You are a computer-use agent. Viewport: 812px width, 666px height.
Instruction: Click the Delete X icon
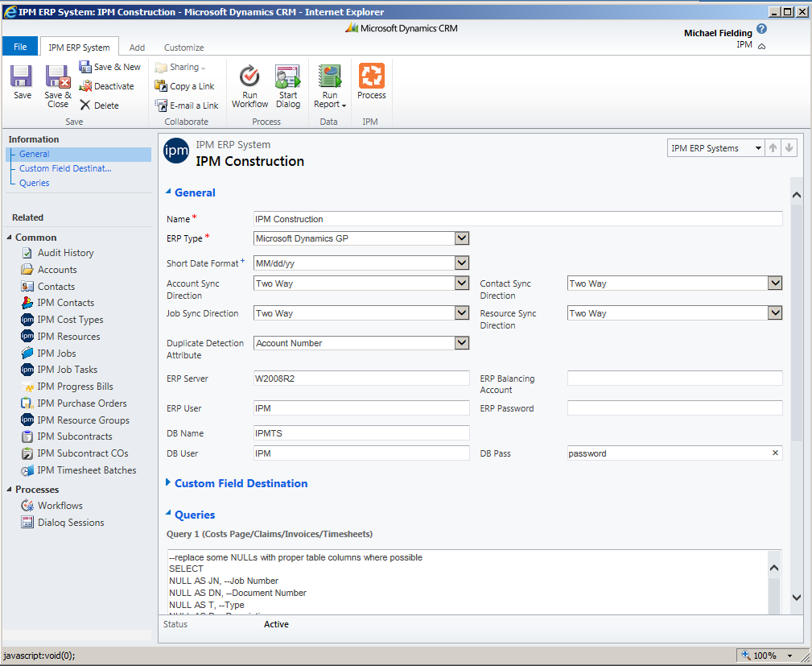[x=85, y=105]
